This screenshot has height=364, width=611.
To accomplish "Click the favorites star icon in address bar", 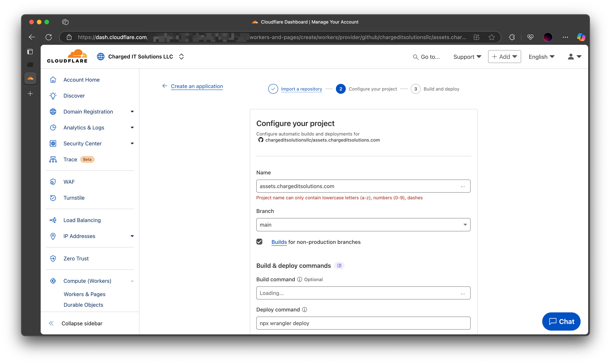I will (491, 37).
